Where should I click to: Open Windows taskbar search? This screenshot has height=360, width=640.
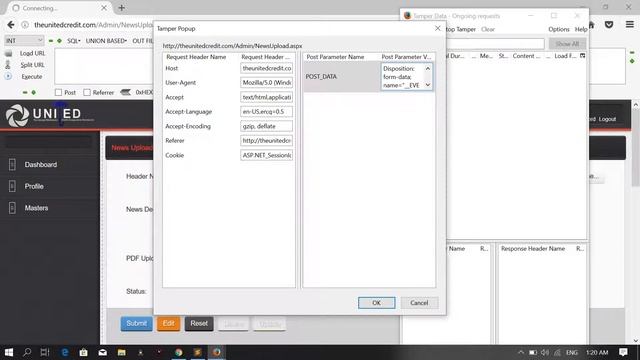point(27,352)
